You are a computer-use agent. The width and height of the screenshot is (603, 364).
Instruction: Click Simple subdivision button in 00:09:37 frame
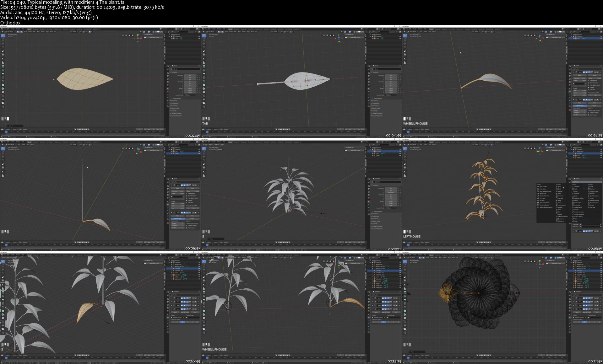pos(192,218)
